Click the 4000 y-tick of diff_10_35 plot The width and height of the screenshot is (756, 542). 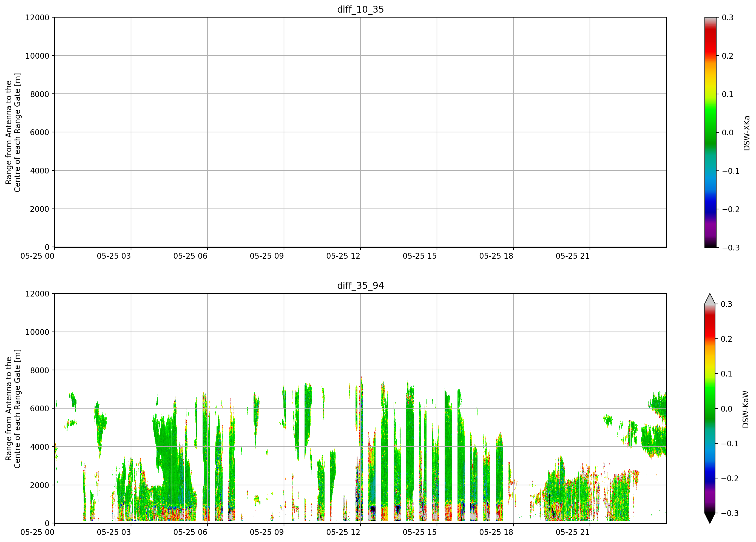[40, 170]
